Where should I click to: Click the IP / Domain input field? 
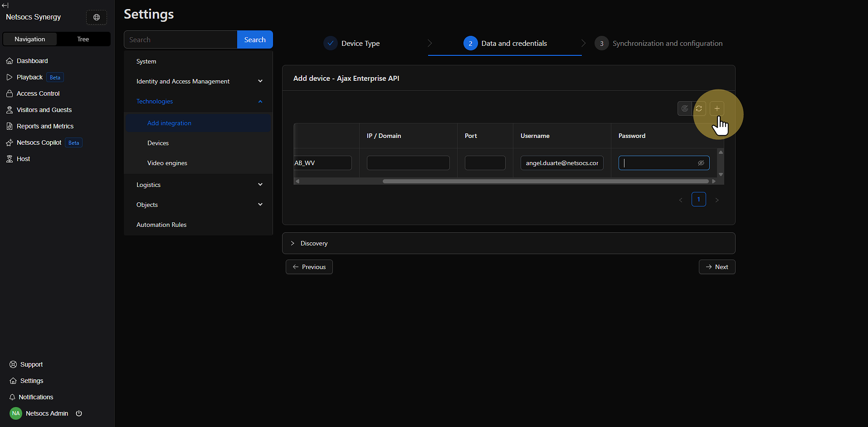pyautogui.click(x=408, y=163)
